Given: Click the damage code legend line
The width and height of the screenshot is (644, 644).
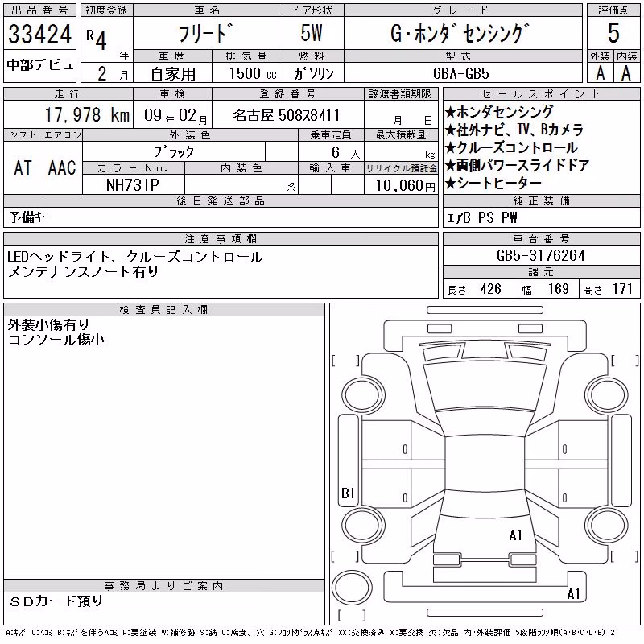Looking at the screenshot, I should coord(310,633).
